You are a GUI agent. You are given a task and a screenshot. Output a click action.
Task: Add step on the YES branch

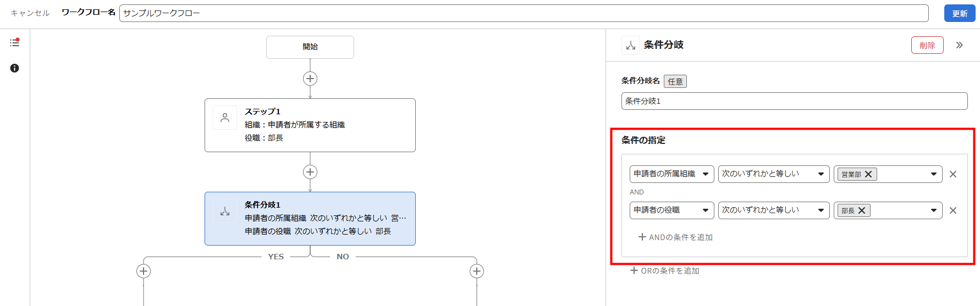tap(144, 271)
